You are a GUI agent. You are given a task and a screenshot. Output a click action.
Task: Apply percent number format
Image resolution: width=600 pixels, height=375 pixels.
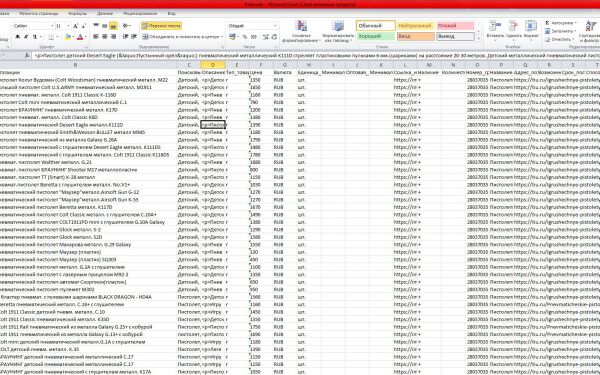245,37
